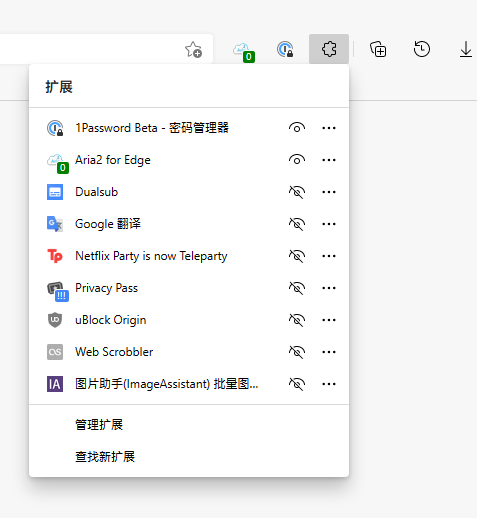Open more actions for Dualsub
477x518 pixels.
329,192
